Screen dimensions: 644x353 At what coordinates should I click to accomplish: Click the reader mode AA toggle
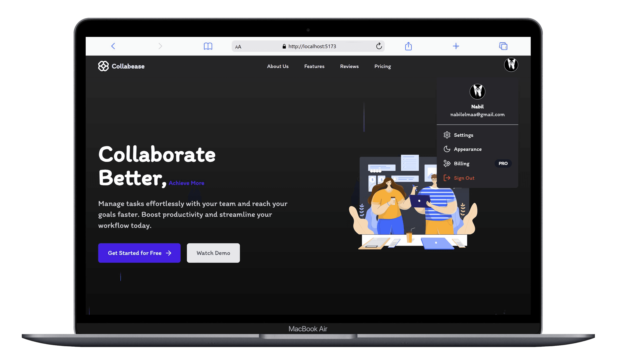coord(238,46)
